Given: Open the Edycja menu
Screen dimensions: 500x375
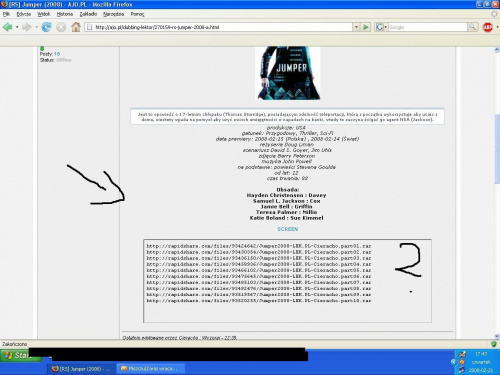Looking at the screenshot, I should pos(23,14).
